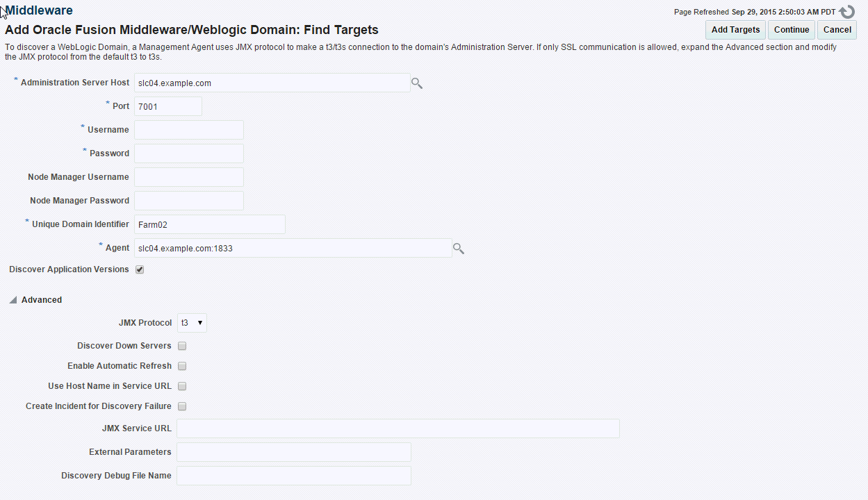The height and width of the screenshot is (500, 868).
Task: Focus the Administration Server Host field
Action: coord(272,83)
